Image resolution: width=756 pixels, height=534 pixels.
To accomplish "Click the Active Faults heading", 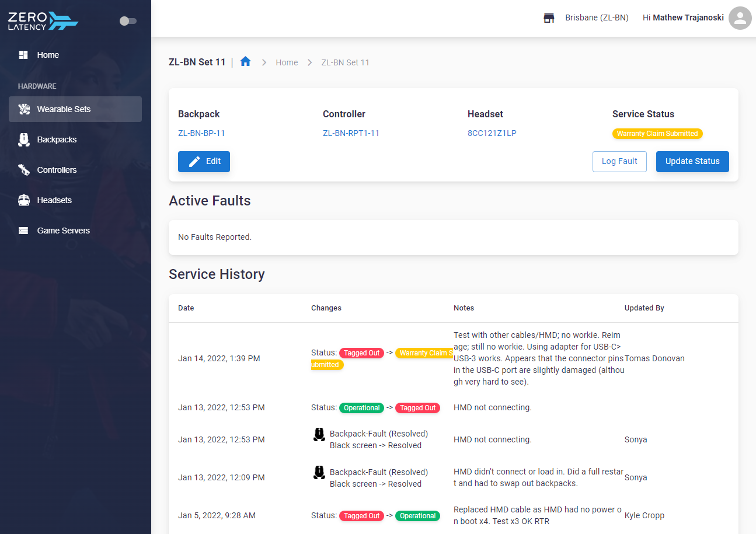I will click(x=210, y=201).
